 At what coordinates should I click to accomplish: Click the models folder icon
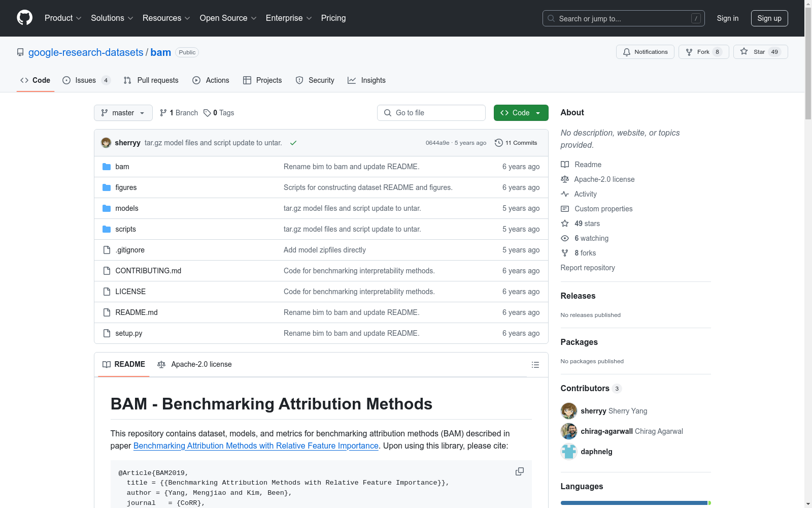107,208
